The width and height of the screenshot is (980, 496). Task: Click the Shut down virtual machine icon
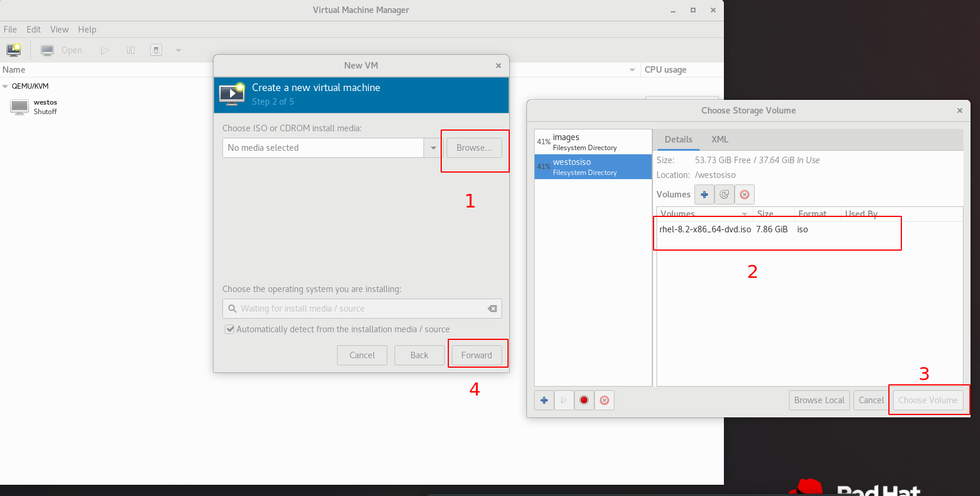pyautogui.click(x=156, y=50)
